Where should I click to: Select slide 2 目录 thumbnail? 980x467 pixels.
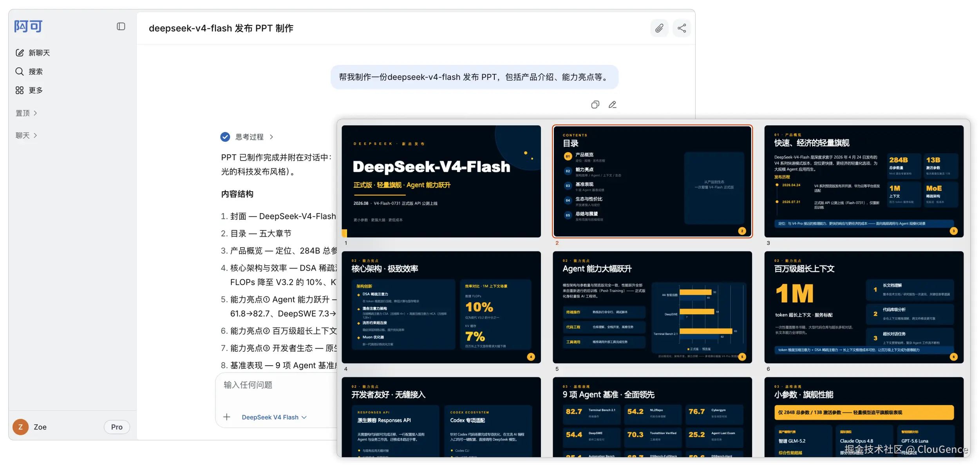click(652, 181)
